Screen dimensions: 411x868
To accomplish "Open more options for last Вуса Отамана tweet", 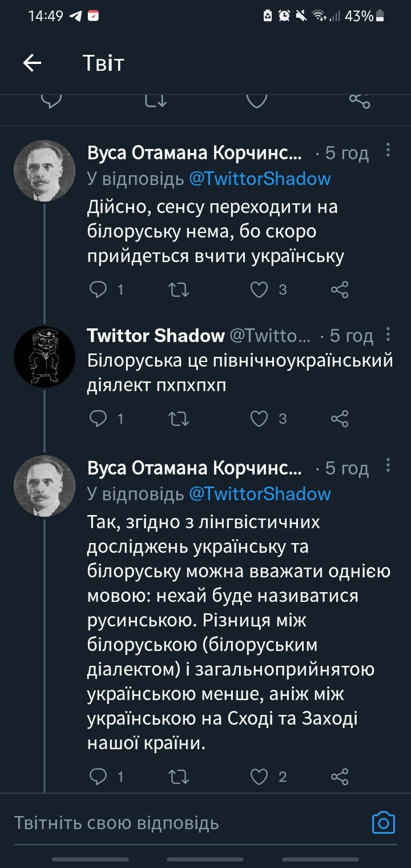I will [388, 465].
